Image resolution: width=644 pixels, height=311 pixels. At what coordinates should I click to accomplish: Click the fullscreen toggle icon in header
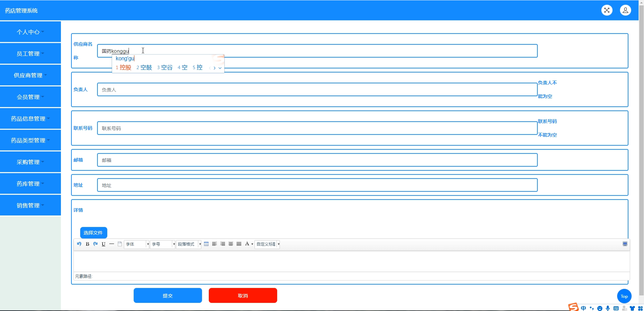pos(607,10)
